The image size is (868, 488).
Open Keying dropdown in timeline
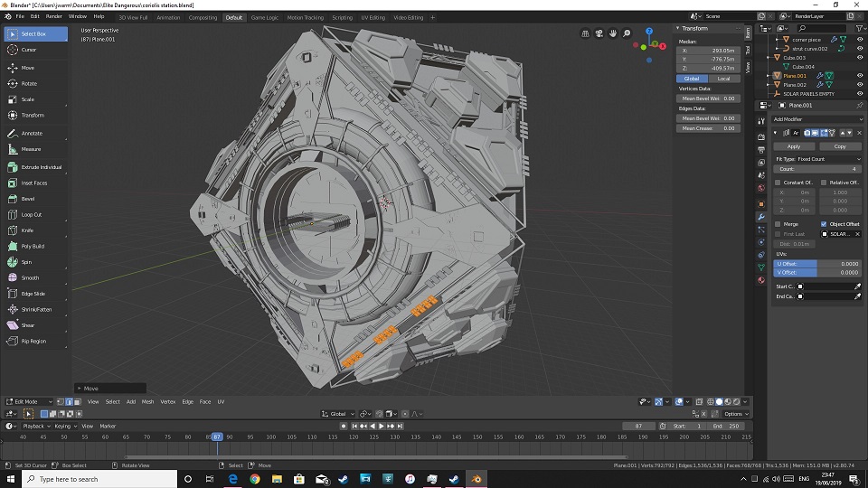65,426
